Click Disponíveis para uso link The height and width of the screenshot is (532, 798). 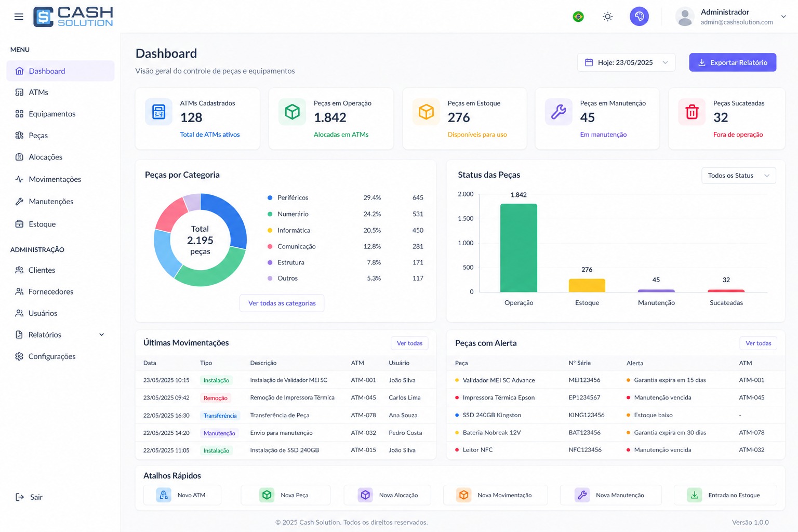[477, 135]
